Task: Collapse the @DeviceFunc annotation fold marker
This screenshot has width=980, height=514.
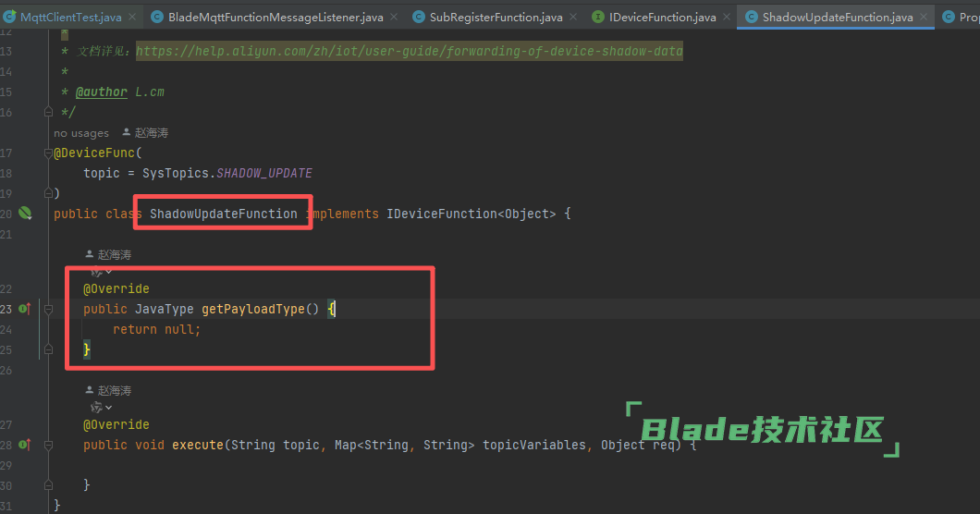Action: [x=48, y=153]
